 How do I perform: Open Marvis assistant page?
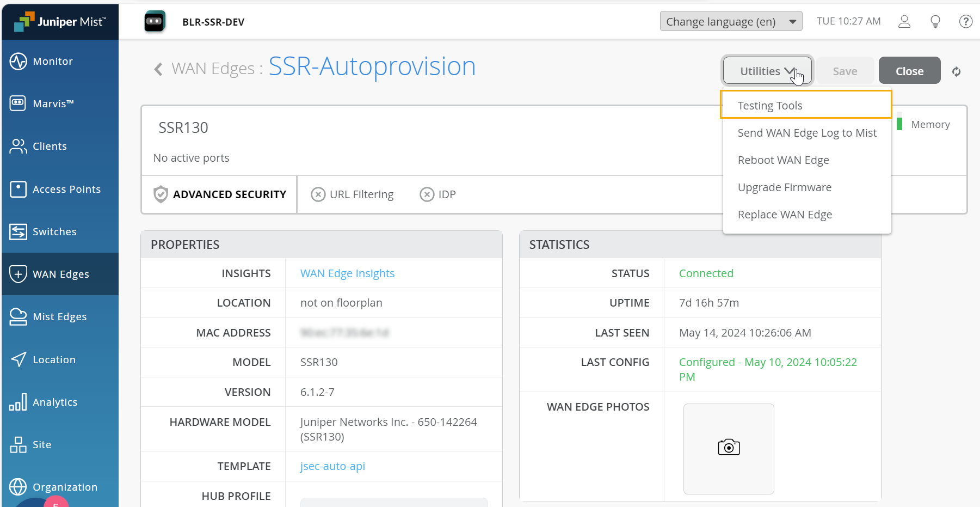click(x=60, y=103)
